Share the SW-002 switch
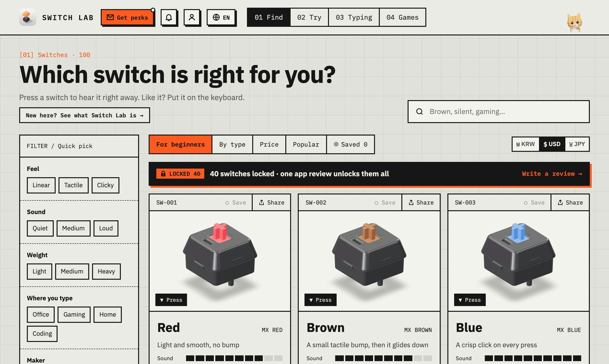Screen dimensions: 609x364 pos(421,202)
